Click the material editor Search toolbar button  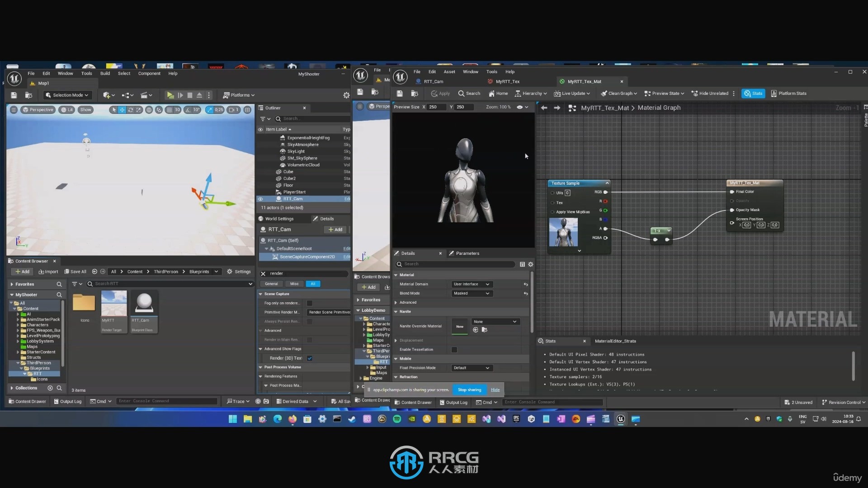[469, 94]
